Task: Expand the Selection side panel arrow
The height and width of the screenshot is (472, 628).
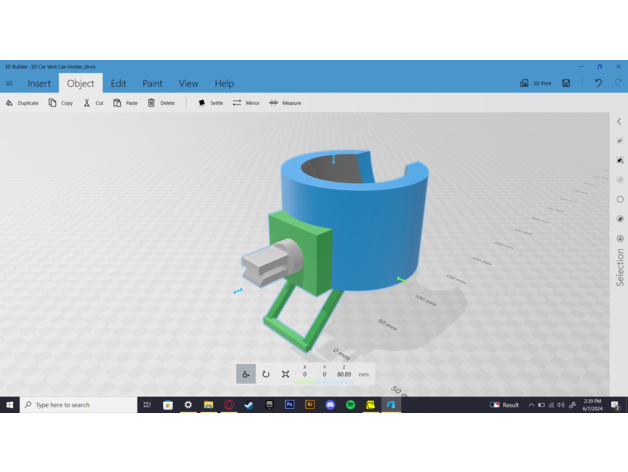Action: tap(619, 122)
